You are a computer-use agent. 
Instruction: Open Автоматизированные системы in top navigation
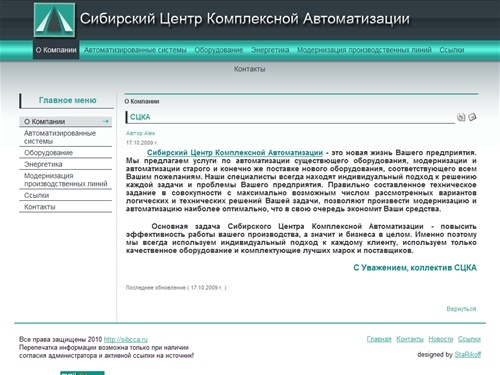click(135, 50)
